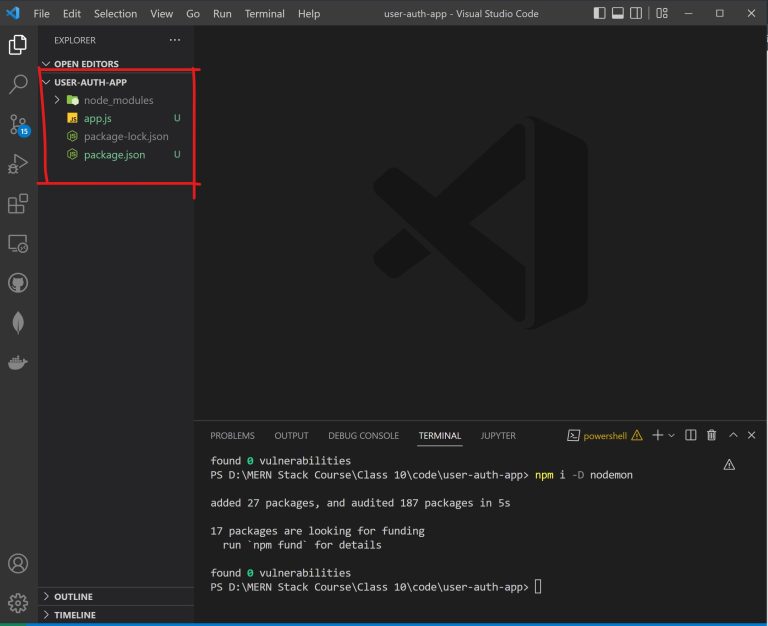This screenshot has width=768, height=626.
Task: Switch to the Problems tab
Action: coord(233,435)
